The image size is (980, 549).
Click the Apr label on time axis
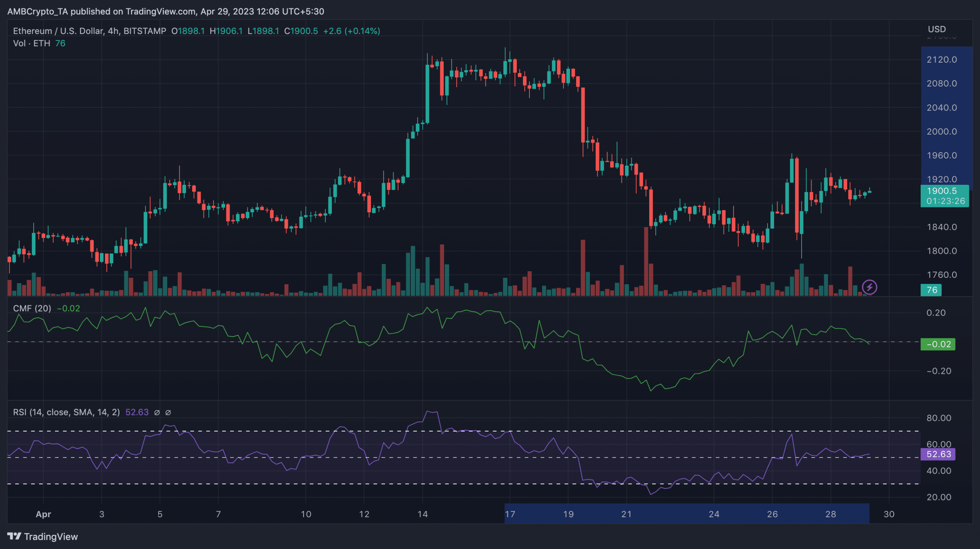pos(43,514)
